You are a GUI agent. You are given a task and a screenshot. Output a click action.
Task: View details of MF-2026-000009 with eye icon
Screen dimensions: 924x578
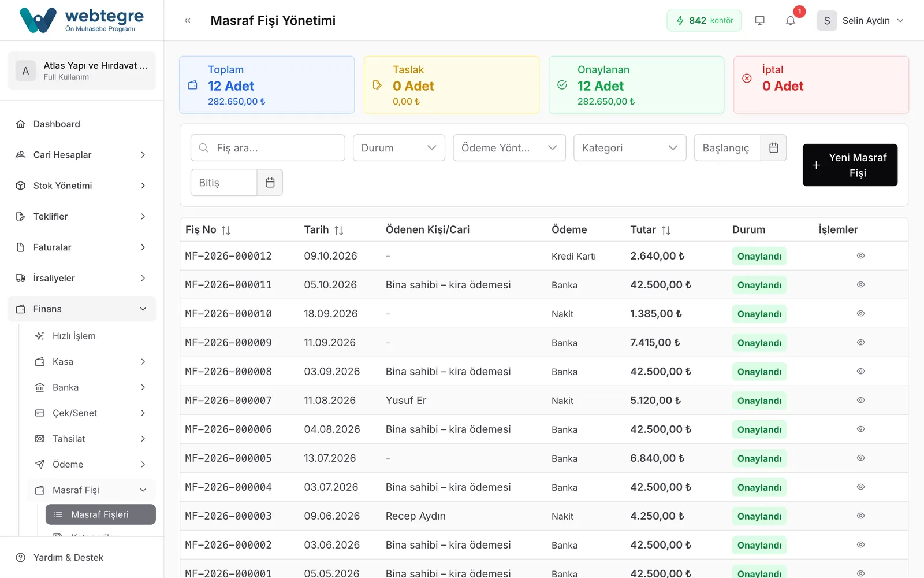coord(860,342)
